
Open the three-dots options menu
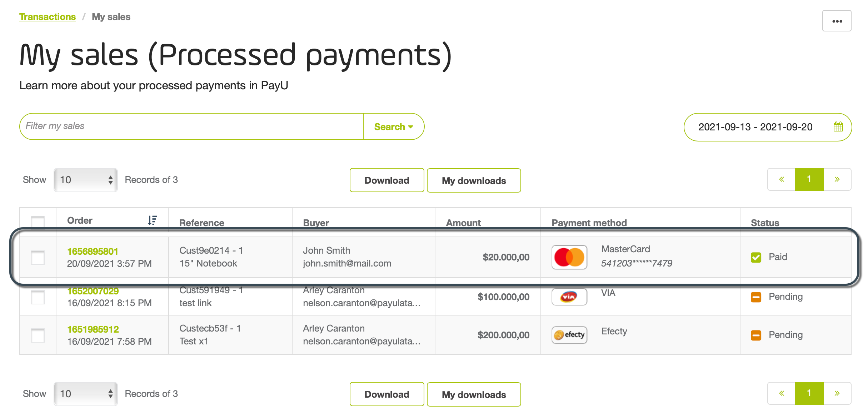click(837, 21)
